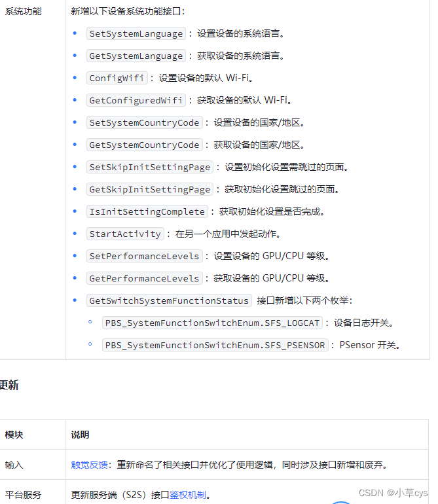Click the text 更新服务端（S2S）接口
The width and height of the screenshot is (438, 504).
(x=120, y=495)
